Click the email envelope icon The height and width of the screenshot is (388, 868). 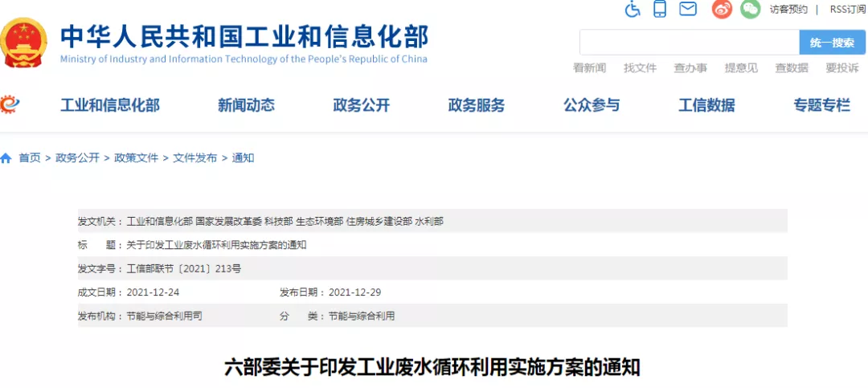(x=687, y=9)
